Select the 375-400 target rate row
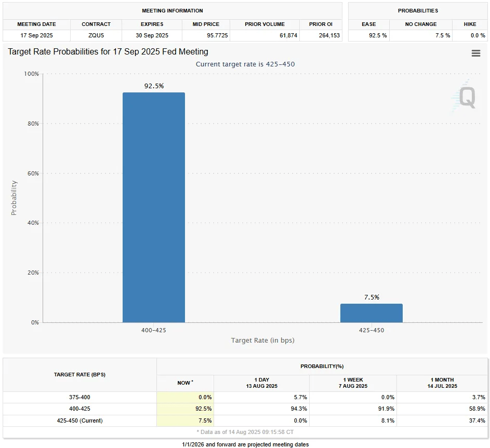Viewport: 490px width, 448px height. [x=79, y=397]
